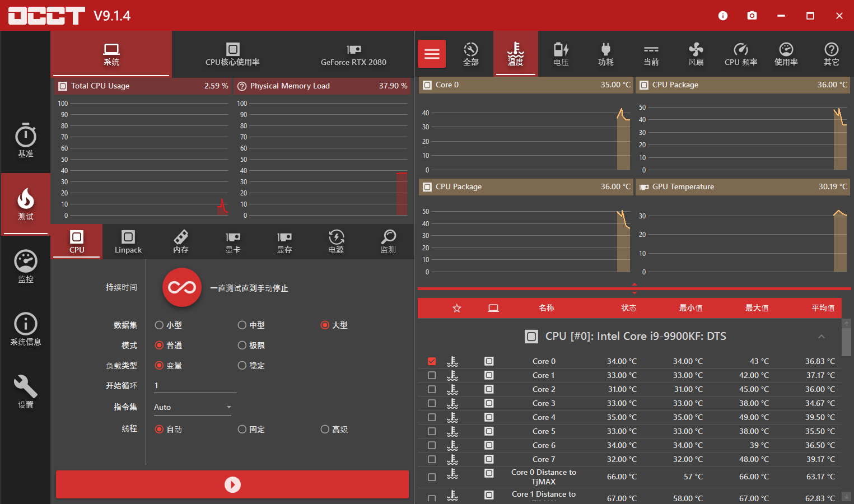This screenshot has height=504, width=854.
Task: Click the infinite duration button
Action: (x=182, y=287)
